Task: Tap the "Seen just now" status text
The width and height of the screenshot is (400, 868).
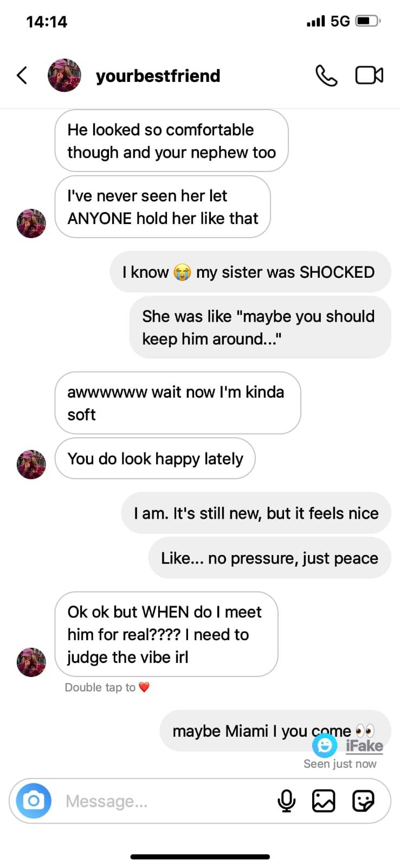Action: 340,764
